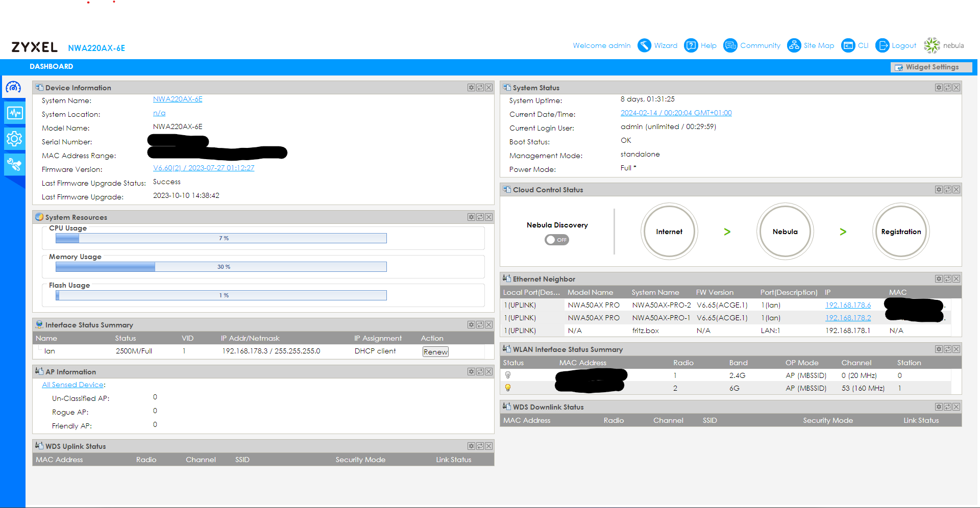
Task: Open the Community chat icon
Action: tap(730, 45)
